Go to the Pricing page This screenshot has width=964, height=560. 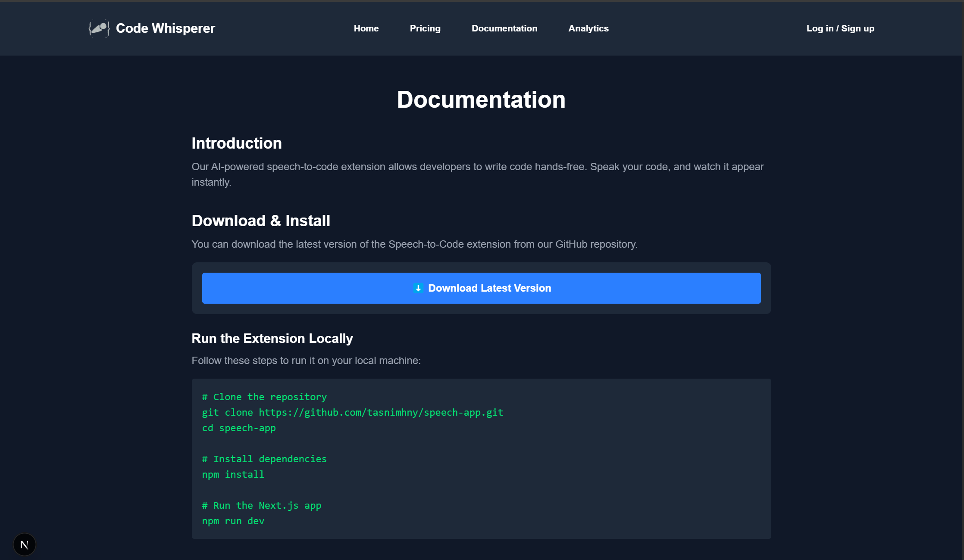425,28
